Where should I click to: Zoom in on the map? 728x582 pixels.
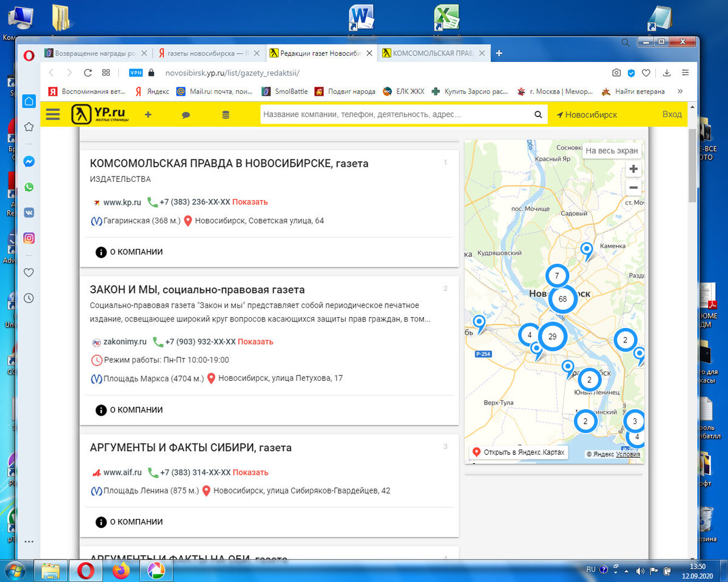tap(633, 169)
